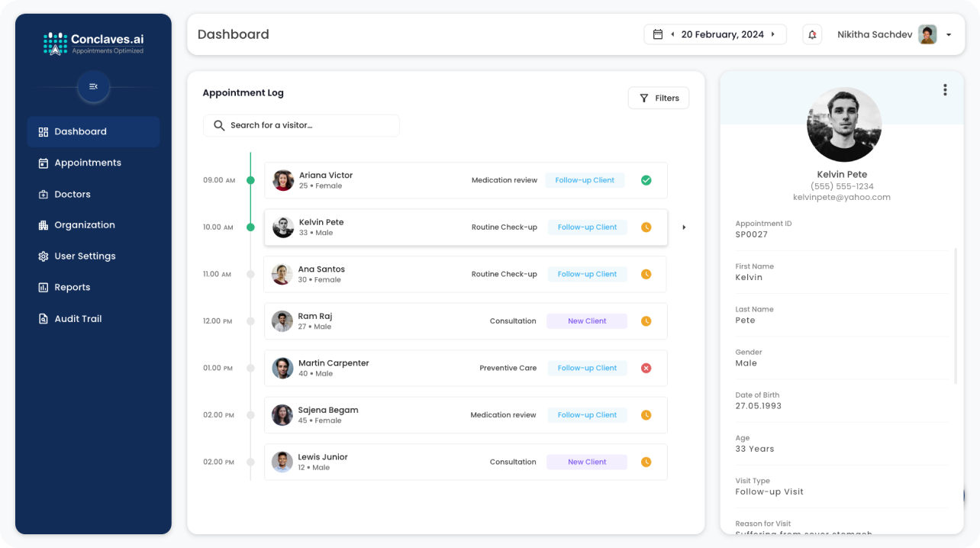Screen dimensions: 980x548
Task: Click the pending clock icon for Ana Santos
Action: coord(646,274)
